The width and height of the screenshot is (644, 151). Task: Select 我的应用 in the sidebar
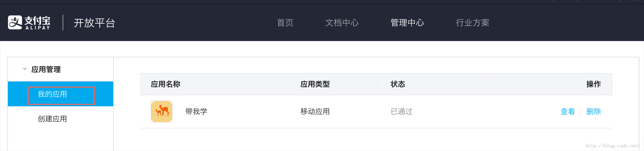coord(52,94)
